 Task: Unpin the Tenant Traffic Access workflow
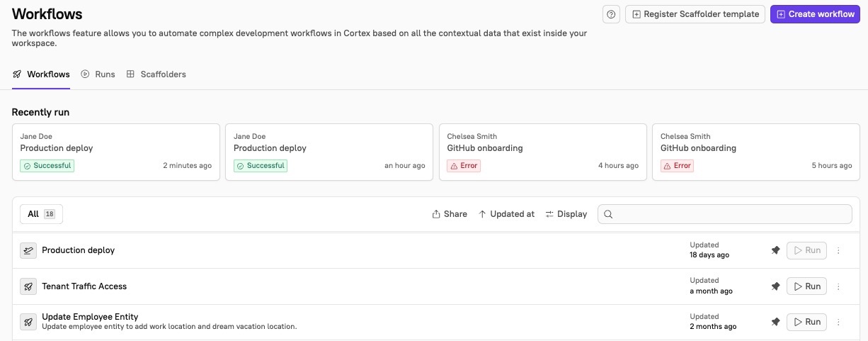pos(775,286)
